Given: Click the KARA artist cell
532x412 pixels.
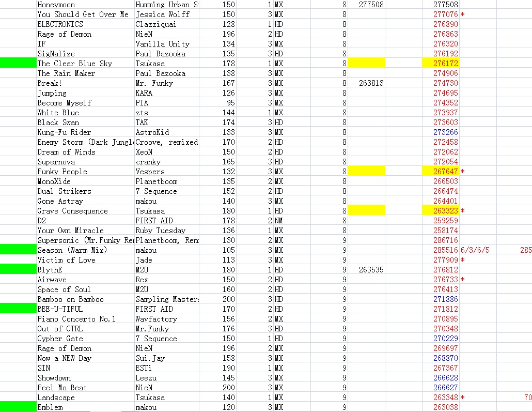Looking at the screenshot, I should (x=167, y=93).
